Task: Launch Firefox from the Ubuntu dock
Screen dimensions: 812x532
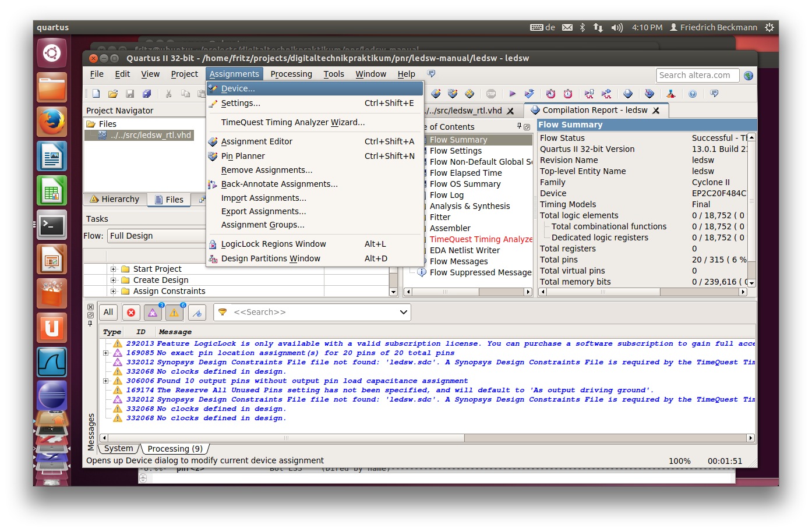Action: [52, 122]
